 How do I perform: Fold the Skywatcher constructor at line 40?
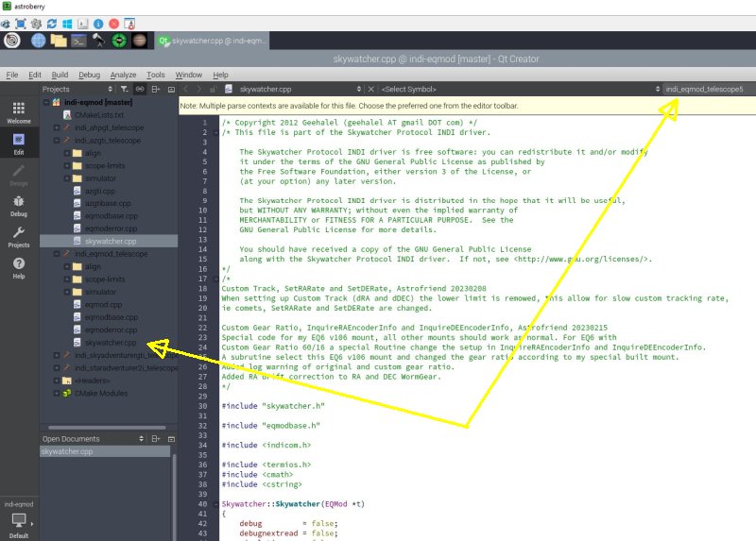coord(215,504)
